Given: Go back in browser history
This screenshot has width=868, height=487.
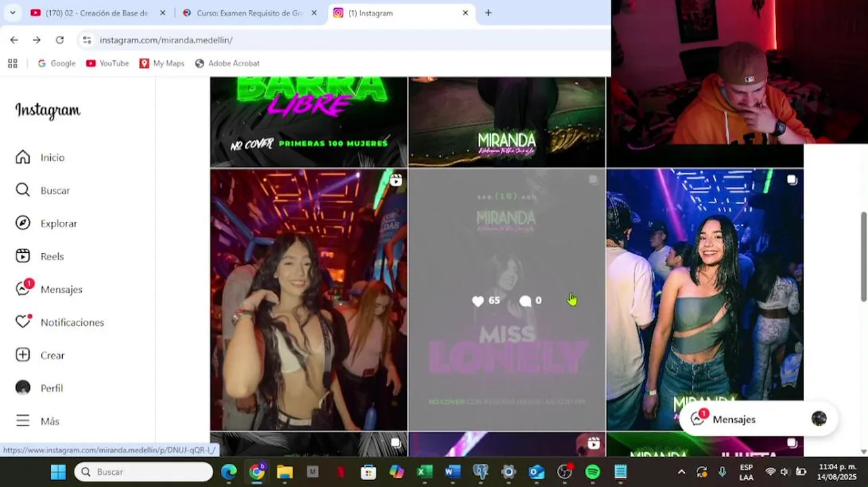Looking at the screenshot, I should pos(14,40).
